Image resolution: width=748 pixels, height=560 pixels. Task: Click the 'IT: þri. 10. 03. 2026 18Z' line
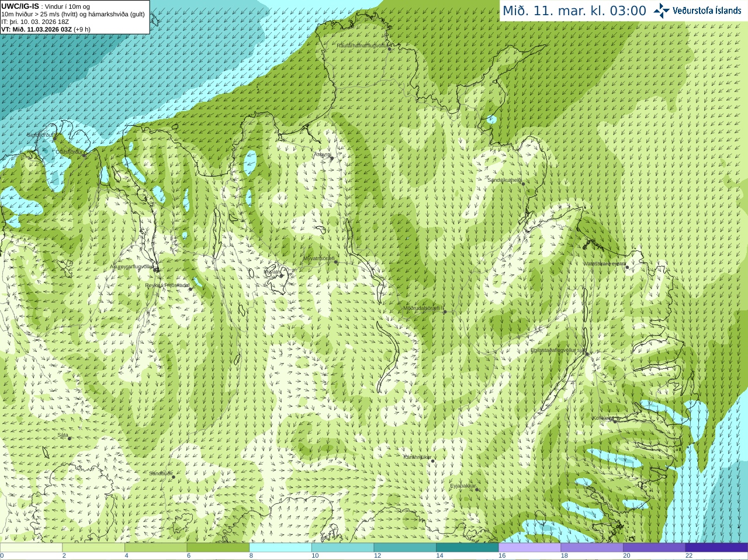(35, 22)
